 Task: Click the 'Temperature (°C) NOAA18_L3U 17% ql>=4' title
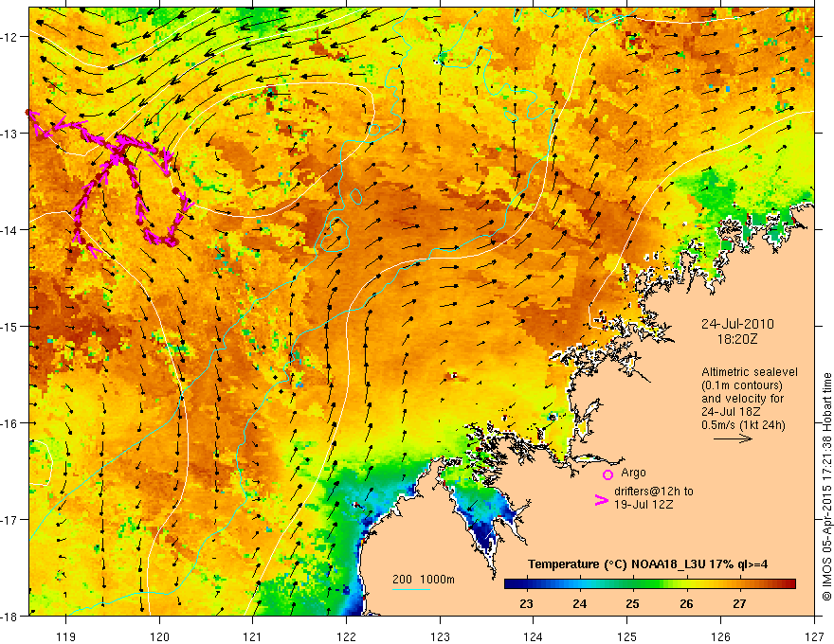coord(647,564)
